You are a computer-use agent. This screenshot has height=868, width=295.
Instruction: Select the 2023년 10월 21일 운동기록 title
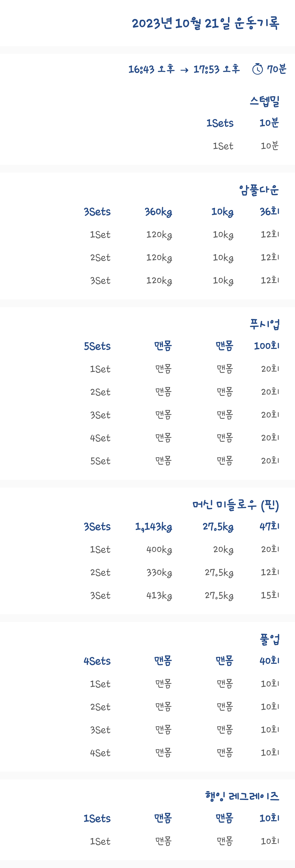[x=205, y=23]
